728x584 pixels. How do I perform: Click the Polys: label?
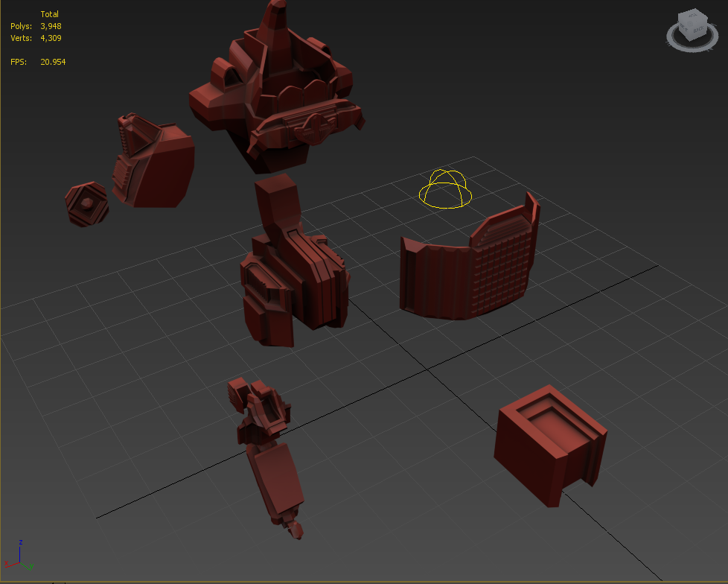click(x=22, y=26)
